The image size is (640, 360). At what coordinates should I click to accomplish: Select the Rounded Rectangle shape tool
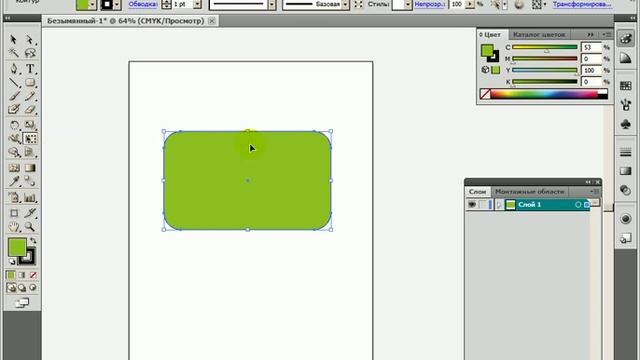(30, 83)
